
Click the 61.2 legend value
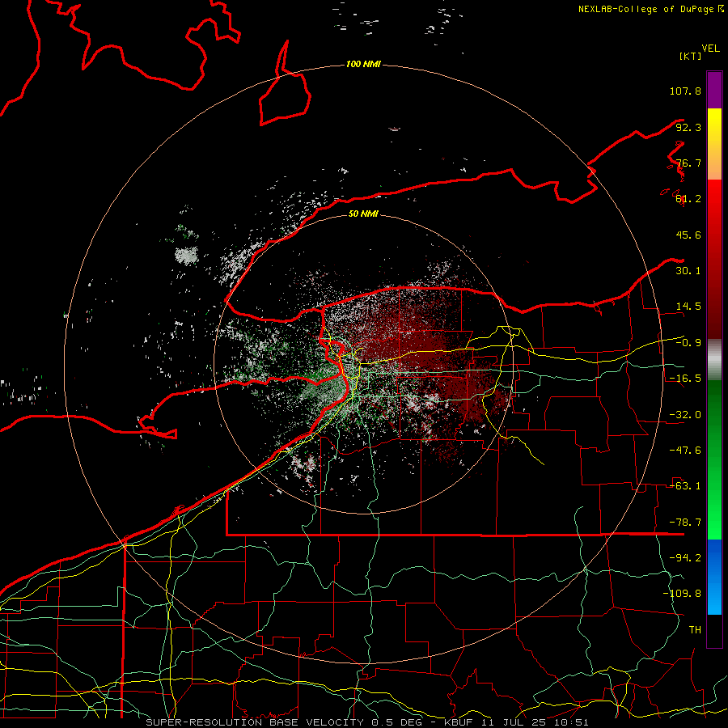(x=688, y=199)
